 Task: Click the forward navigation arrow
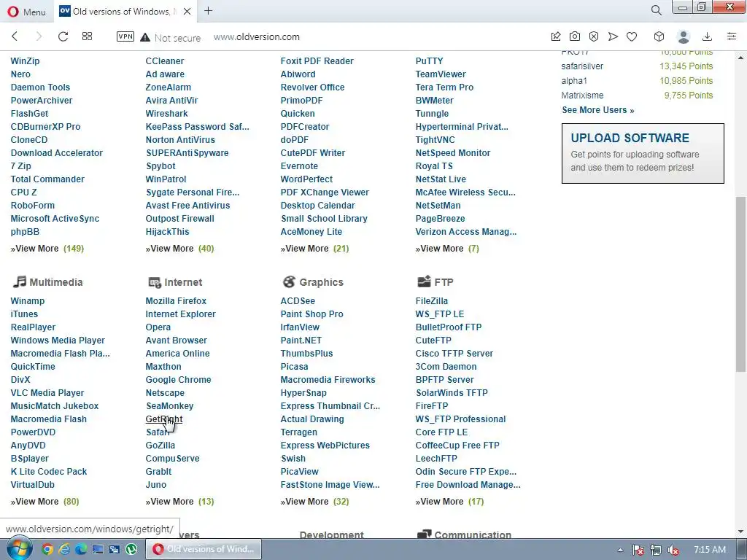[x=39, y=36]
